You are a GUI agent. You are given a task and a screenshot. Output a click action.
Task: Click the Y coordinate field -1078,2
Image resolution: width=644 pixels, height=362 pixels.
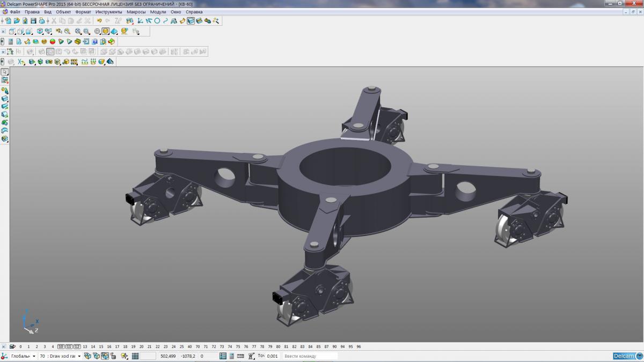[x=188, y=356]
